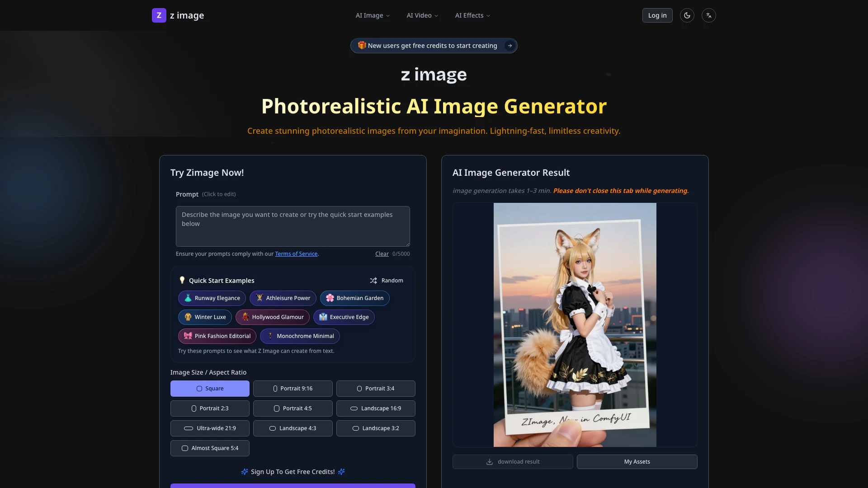The height and width of the screenshot is (488, 868).
Task: Click the purple Z logo icon
Action: [x=159, y=15]
